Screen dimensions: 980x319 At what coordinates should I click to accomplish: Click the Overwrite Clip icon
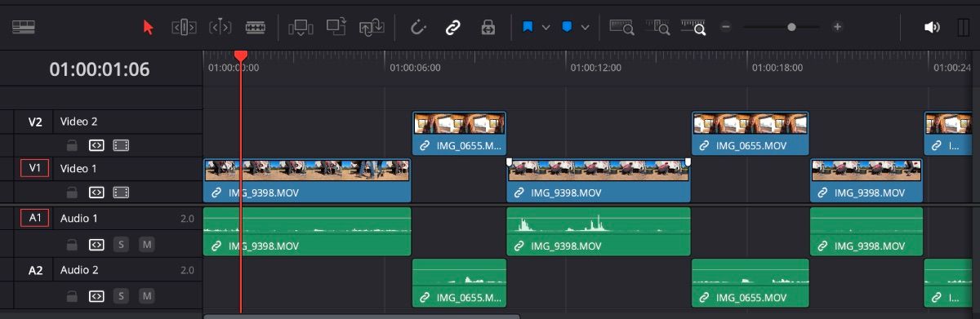click(x=336, y=27)
